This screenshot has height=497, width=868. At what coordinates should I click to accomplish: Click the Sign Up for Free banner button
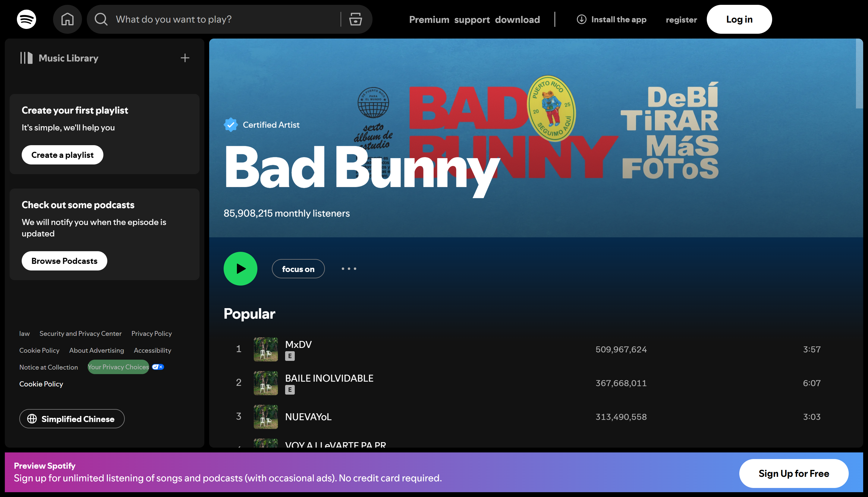coord(794,474)
